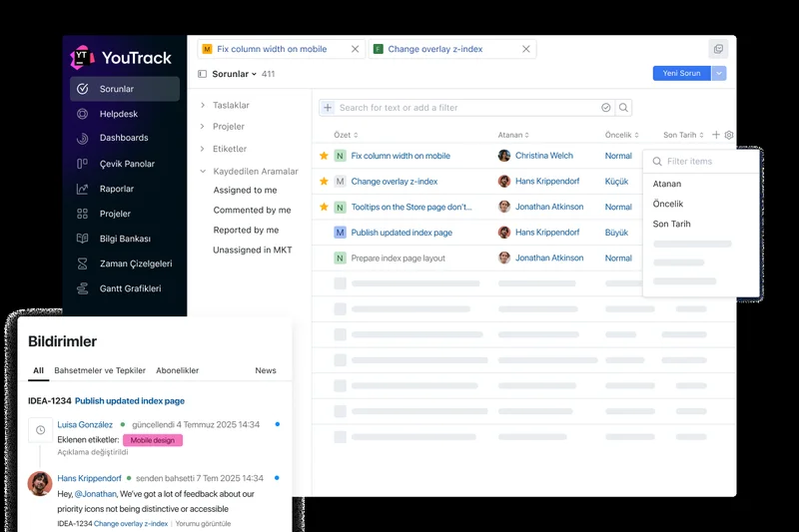799x532 pixels.
Task: Open Assigned to me saved search
Action: (x=245, y=190)
